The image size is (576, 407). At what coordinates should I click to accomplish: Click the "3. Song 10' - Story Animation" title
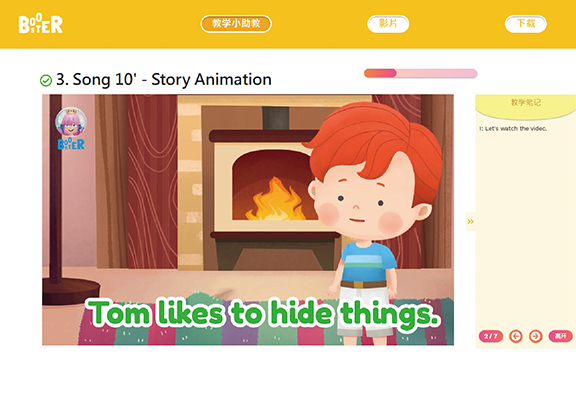pyautogui.click(x=164, y=80)
